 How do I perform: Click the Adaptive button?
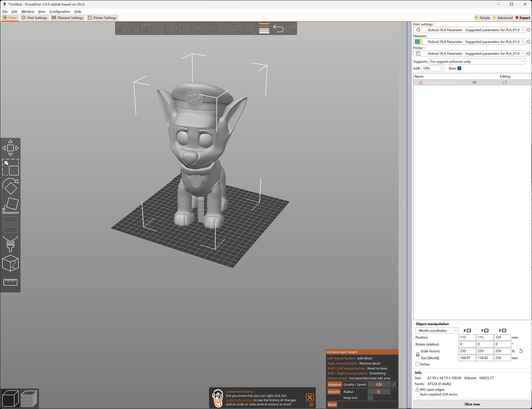[x=334, y=384]
